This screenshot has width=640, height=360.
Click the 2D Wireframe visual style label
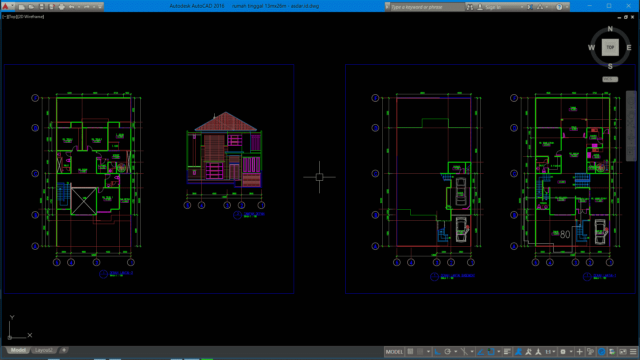click(30, 17)
